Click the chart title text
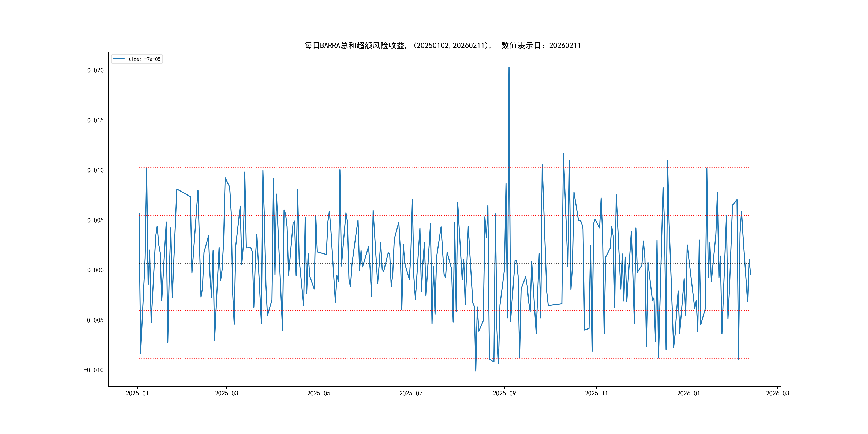 442,46
